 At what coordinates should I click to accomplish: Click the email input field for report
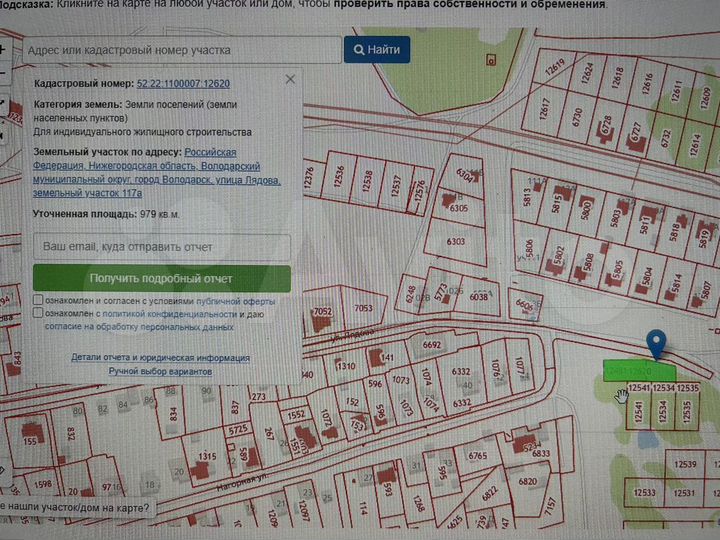(x=162, y=246)
